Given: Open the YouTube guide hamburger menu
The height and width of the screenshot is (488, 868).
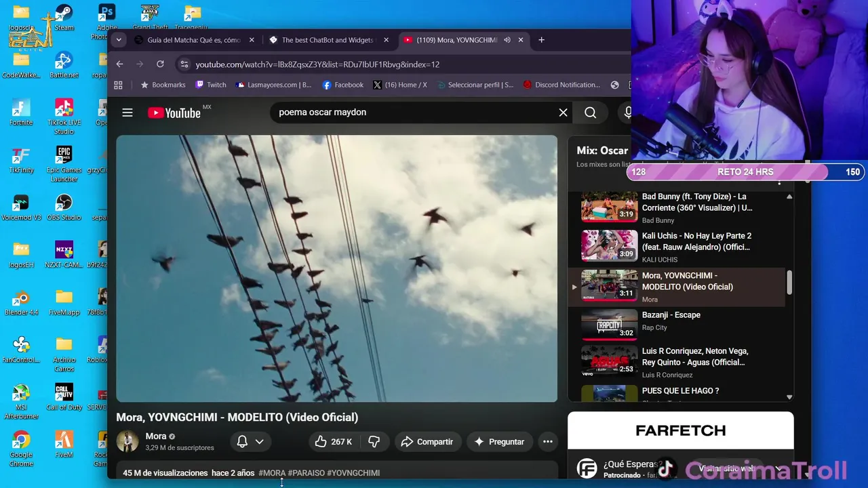Looking at the screenshot, I should (x=127, y=113).
